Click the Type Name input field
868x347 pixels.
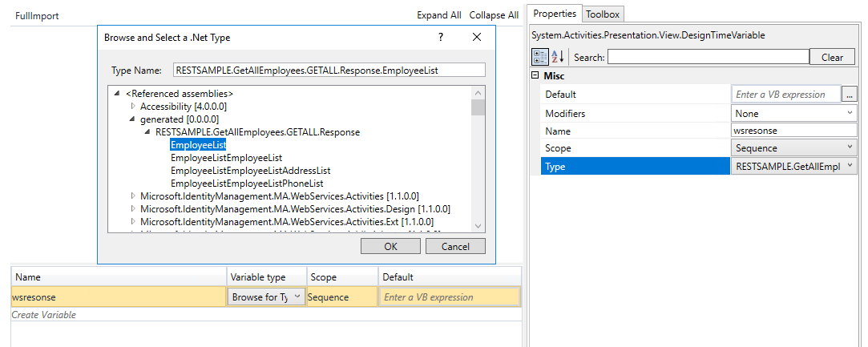pyautogui.click(x=329, y=70)
